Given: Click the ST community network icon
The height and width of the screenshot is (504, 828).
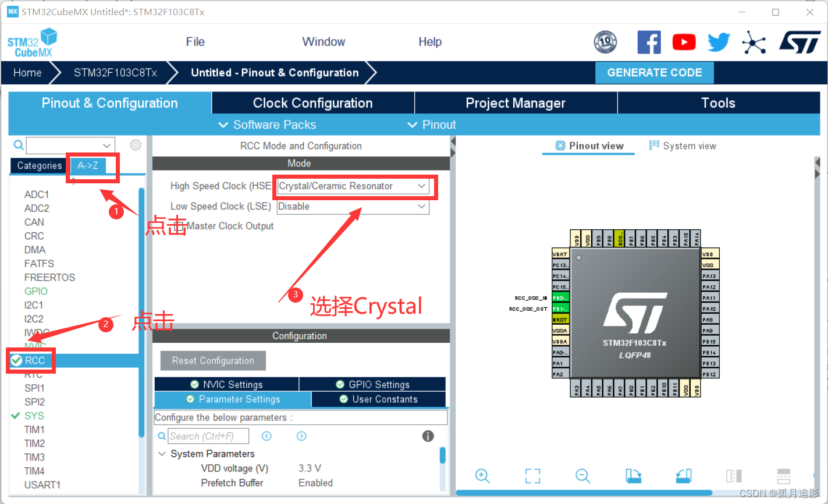Looking at the screenshot, I should point(754,42).
